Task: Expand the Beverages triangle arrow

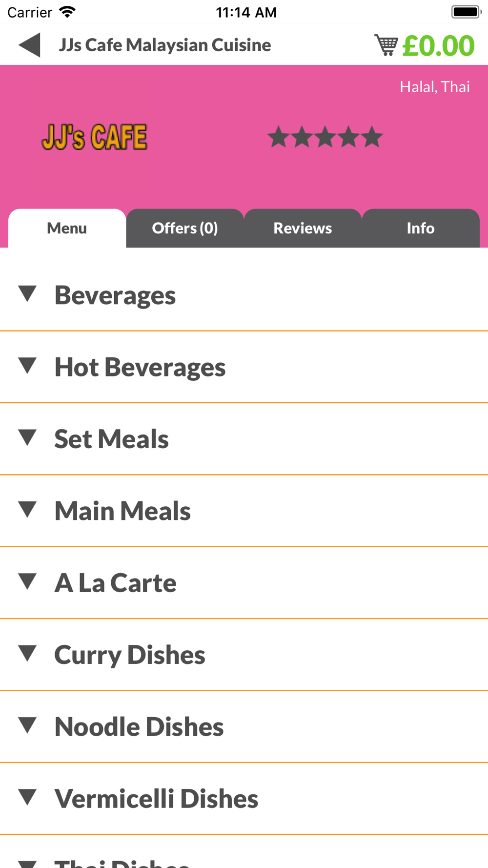Action: pyautogui.click(x=27, y=294)
